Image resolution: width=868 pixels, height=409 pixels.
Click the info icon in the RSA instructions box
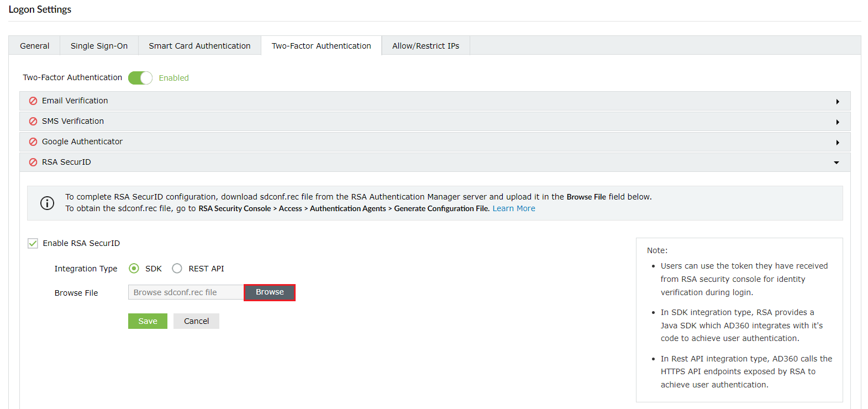(48, 203)
